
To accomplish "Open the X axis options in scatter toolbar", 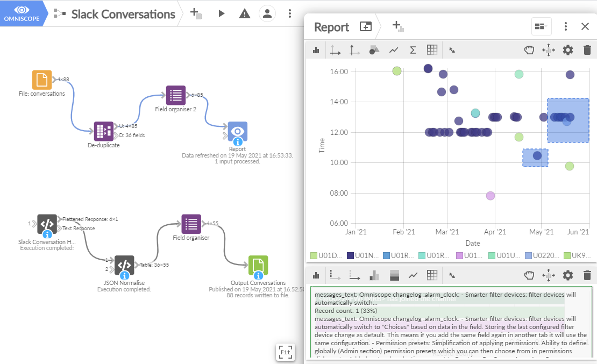I will coord(335,50).
